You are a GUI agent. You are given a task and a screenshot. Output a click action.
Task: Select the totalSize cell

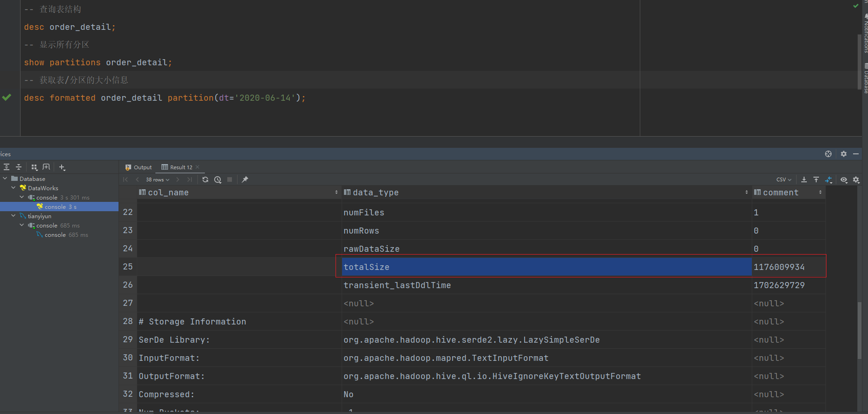coord(546,267)
